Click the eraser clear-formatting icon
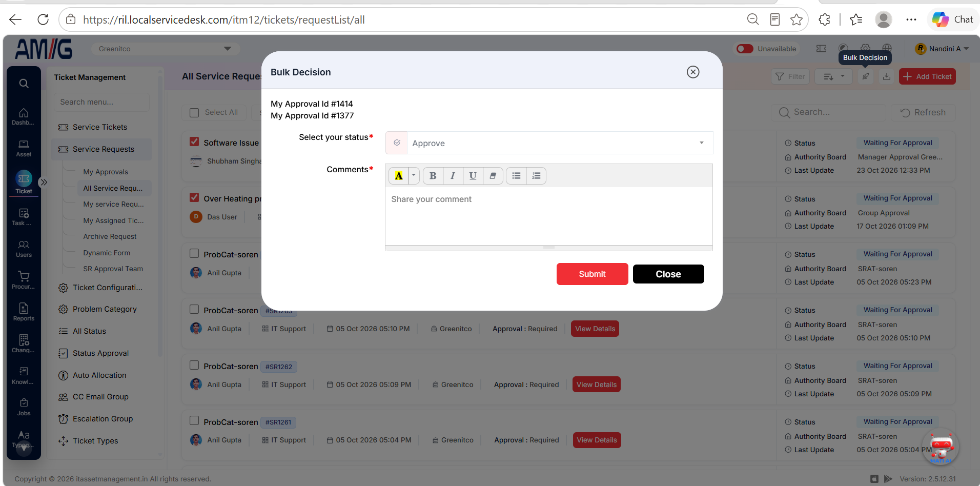Viewport: 980px width, 486px height. tap(493, 176)
